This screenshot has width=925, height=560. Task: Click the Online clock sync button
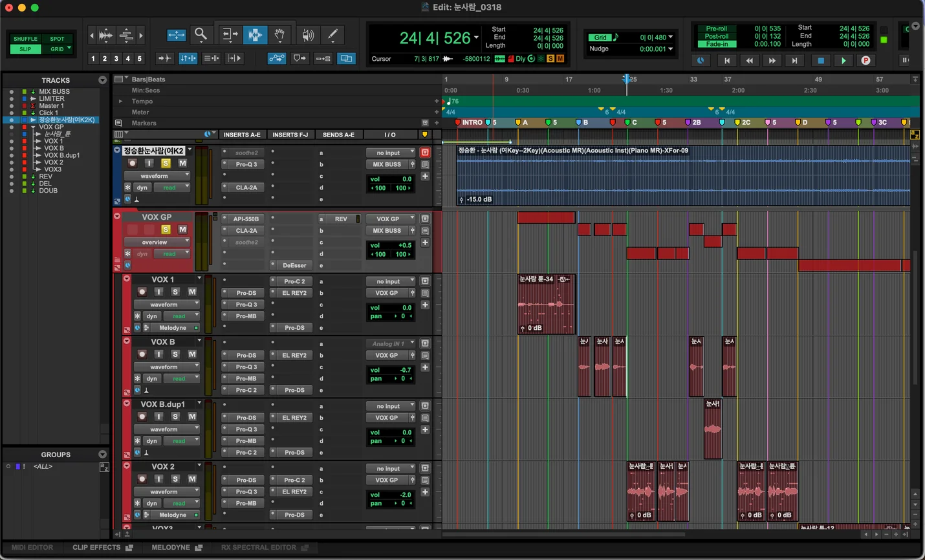click(701, 60)
